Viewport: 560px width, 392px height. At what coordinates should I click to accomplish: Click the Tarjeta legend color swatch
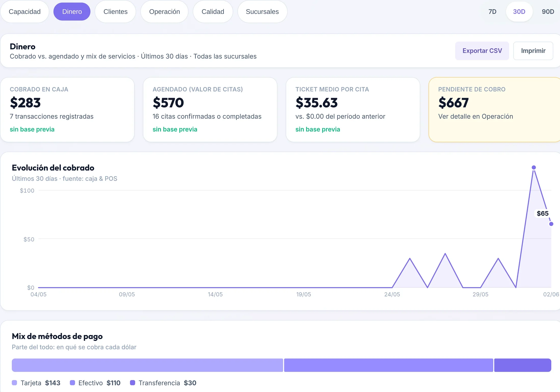tap(15, 383)
